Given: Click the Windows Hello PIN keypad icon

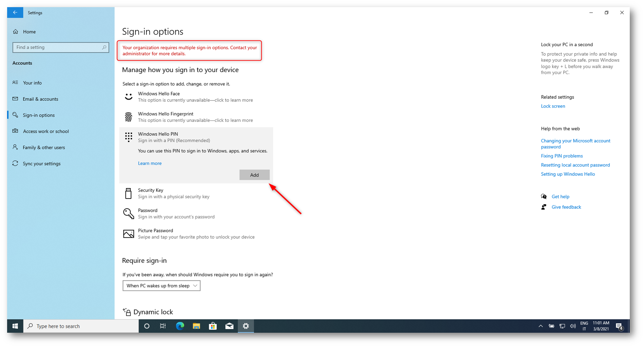Looking at the screenshot, I should tap(129, 137).
